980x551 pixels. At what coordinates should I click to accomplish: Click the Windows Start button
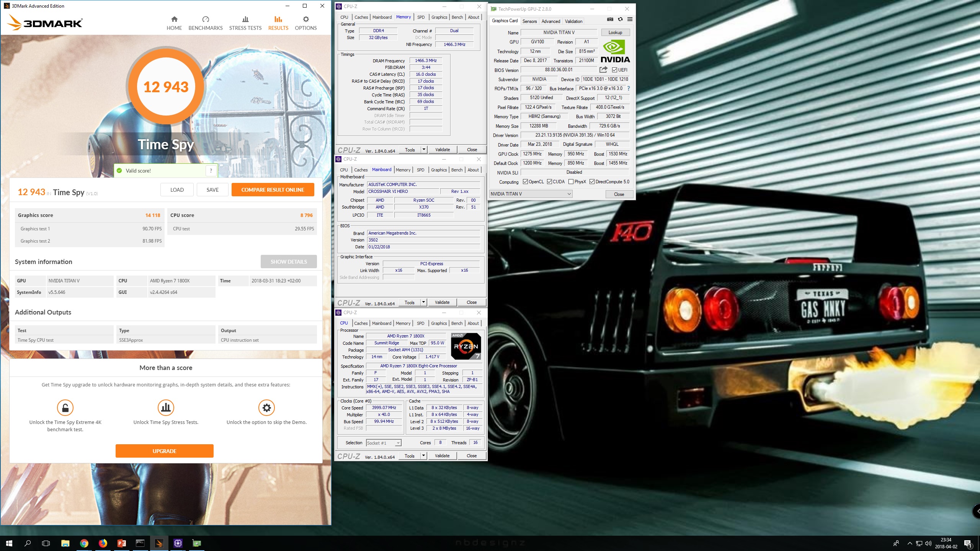pos(9,543)
